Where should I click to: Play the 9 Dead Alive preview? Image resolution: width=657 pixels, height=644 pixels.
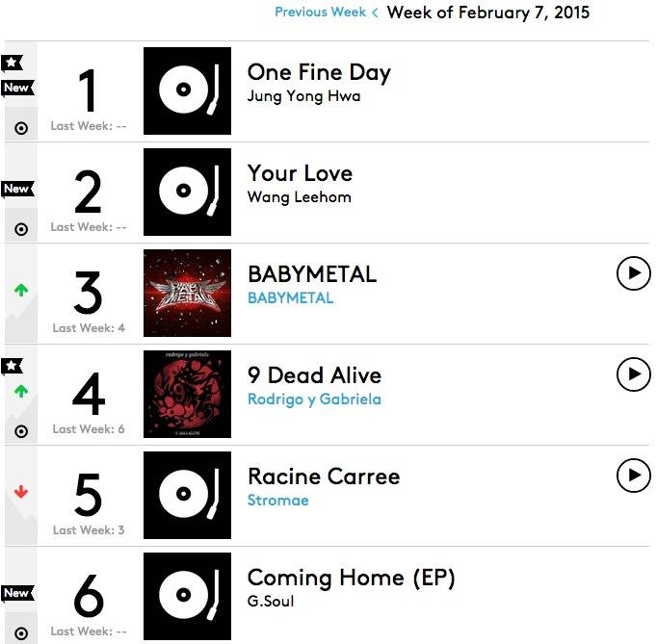click(633, 374)
